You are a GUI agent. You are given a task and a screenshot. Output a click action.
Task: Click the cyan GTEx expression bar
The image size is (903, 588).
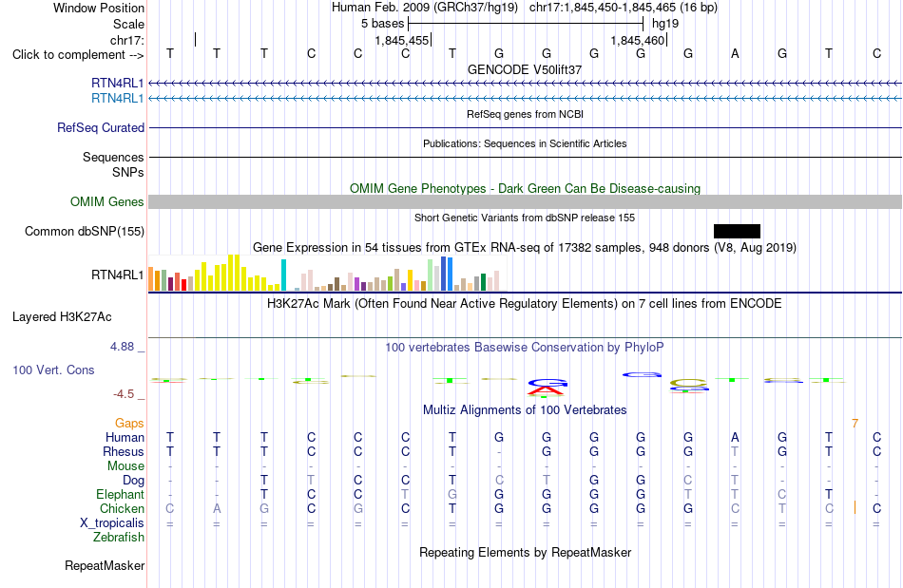pyautogui.click(x=283, y=275)
